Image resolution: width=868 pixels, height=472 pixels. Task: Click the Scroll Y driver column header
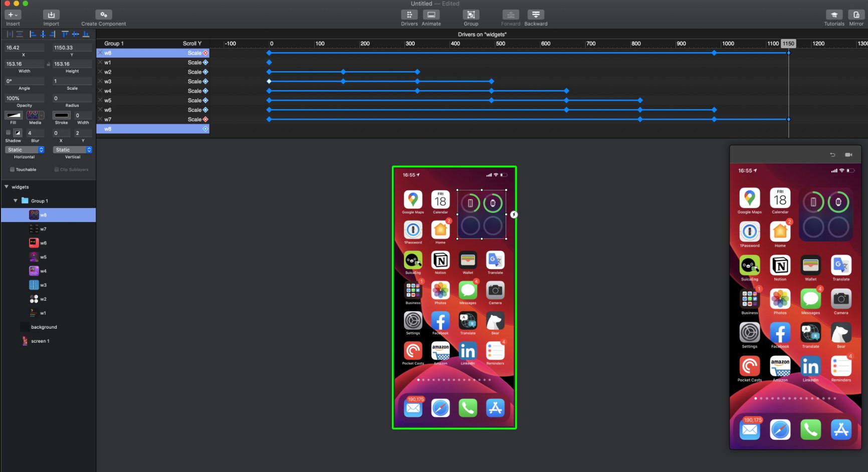tap(192, 44)
